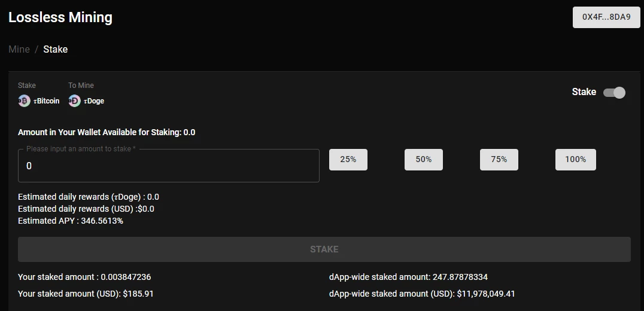Image resolution: width=644 pixels, height=311 pixels.
Task: Click the τBitcoin stake token label
Action: point(47,101)
